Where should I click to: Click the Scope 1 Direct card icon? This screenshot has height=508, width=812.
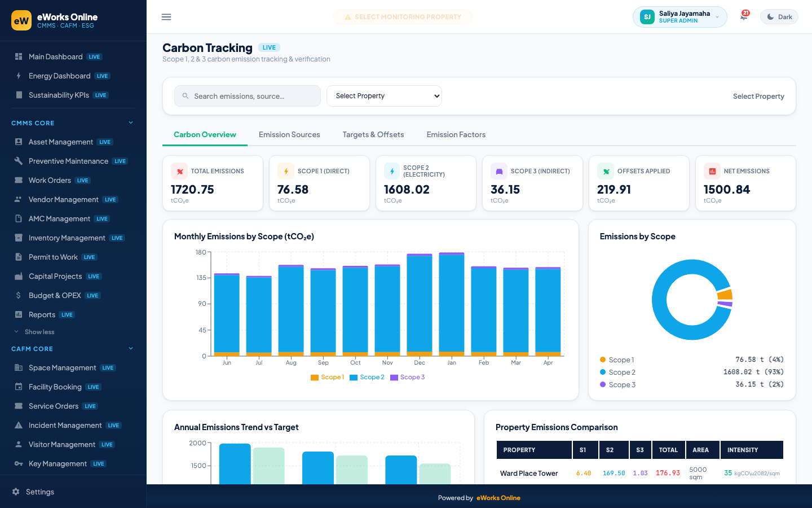click(x=286, y=171)
